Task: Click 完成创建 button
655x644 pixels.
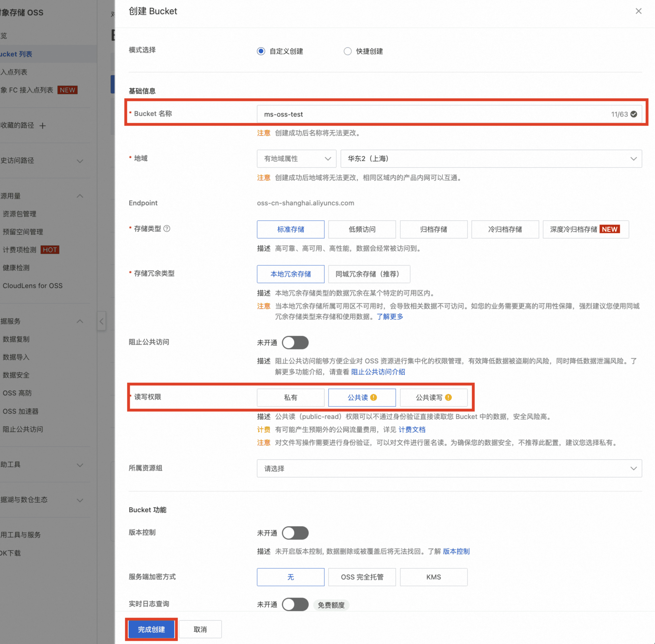Action: point(151,629)
